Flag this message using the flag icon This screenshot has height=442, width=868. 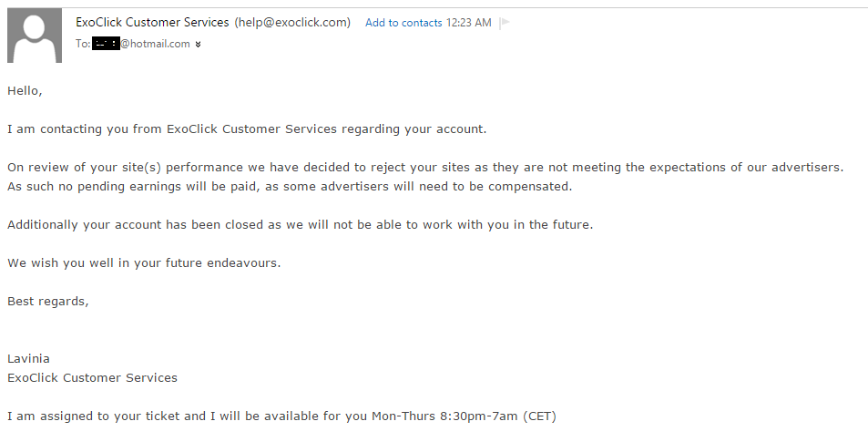click(505, 23)
